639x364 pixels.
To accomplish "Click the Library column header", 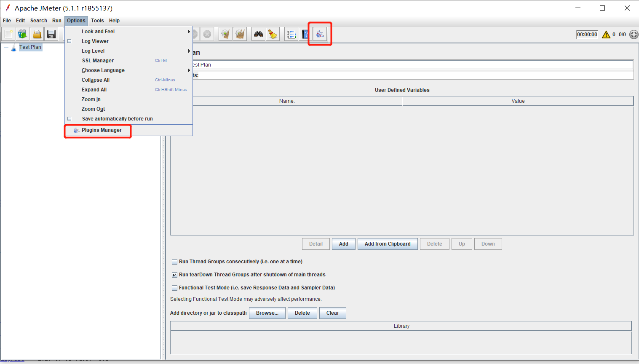I will [401, 326].
